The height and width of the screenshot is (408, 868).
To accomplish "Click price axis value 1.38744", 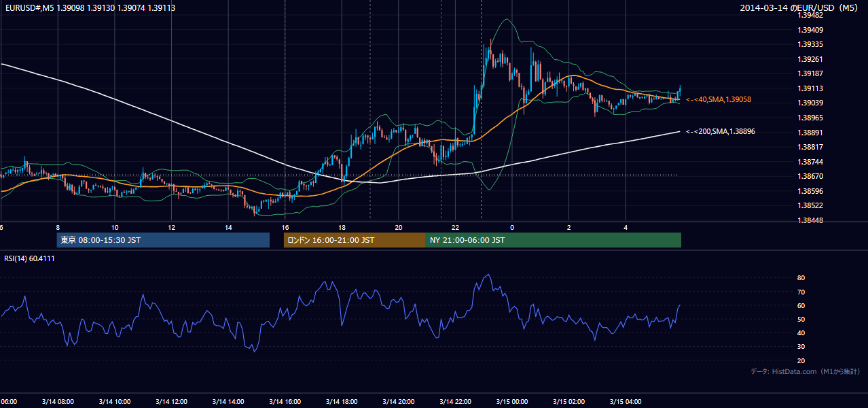I will [810, 162].
